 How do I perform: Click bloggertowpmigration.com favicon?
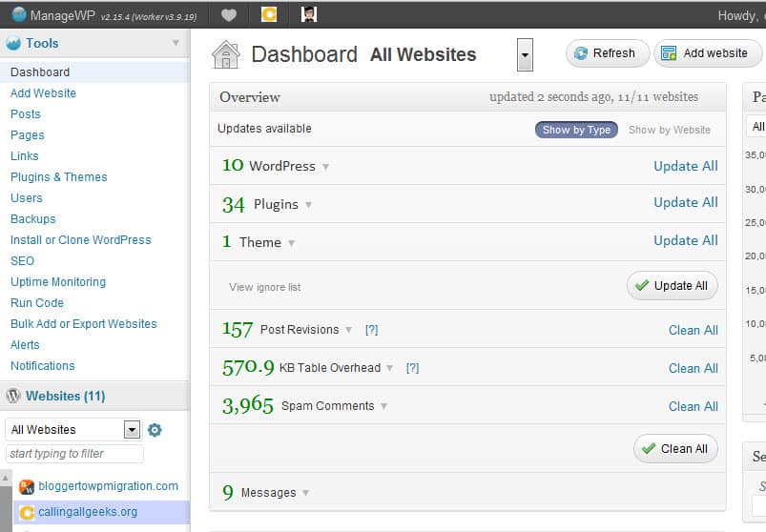(x=27, y=486)
